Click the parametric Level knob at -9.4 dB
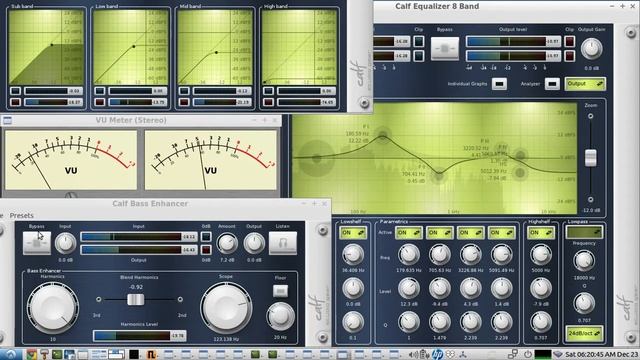The height and width of the screenshot is (360, 640). pyautogui.click(x=440, y=288)
